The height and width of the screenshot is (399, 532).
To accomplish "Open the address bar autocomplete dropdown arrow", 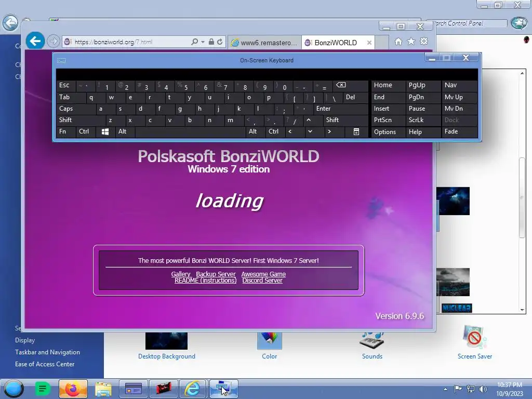I will pyautogui.click(x=203, y=42).
